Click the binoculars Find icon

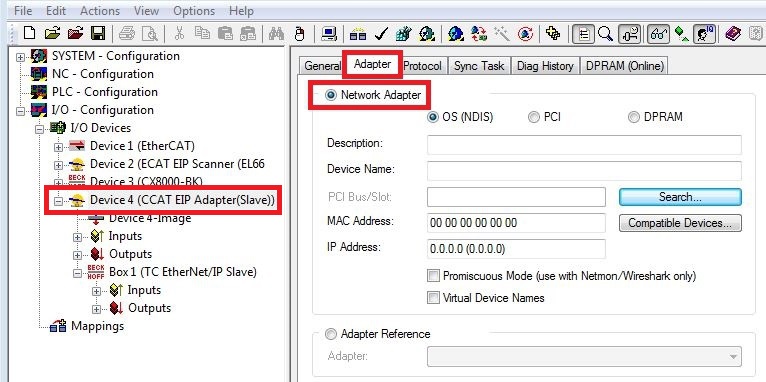click(x=277, y=33)
